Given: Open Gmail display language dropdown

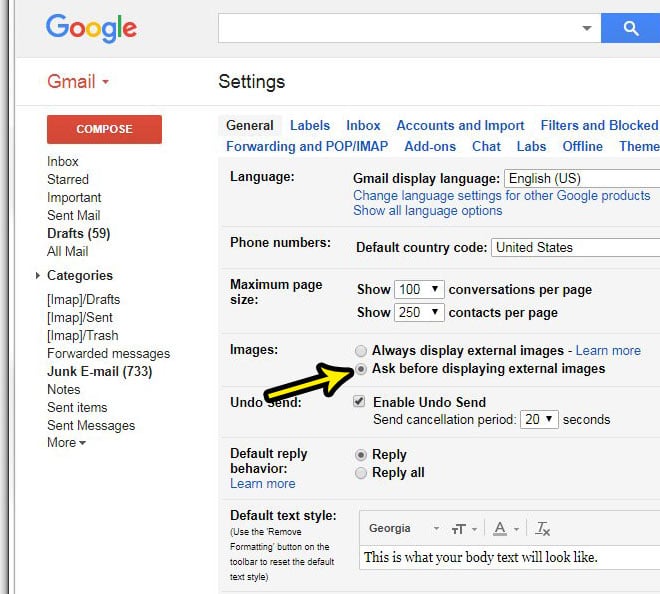Looking at the screenshot, I should click(x=582, y=179).
